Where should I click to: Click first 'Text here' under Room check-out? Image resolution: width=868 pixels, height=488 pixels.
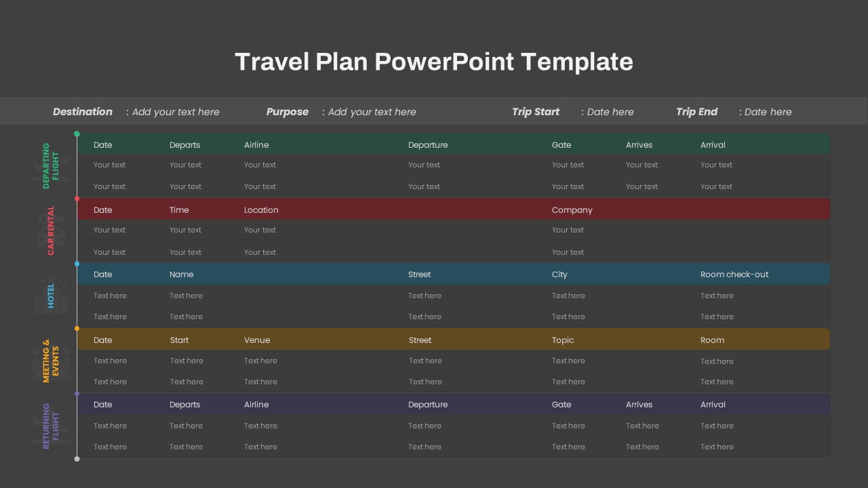(x=717, y=296)
